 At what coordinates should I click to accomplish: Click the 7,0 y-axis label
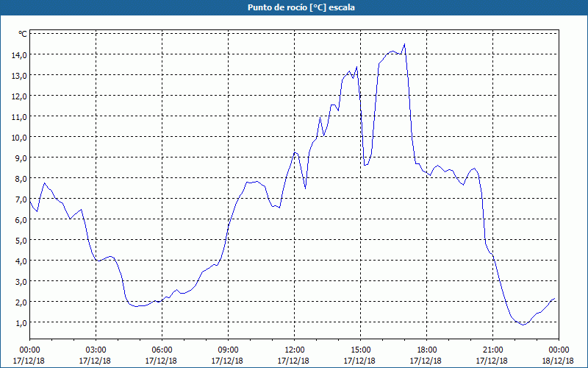pos(21,199)
